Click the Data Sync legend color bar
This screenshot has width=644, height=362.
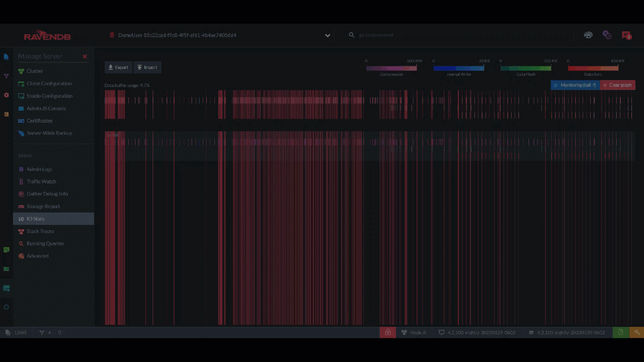pos(593,68)
